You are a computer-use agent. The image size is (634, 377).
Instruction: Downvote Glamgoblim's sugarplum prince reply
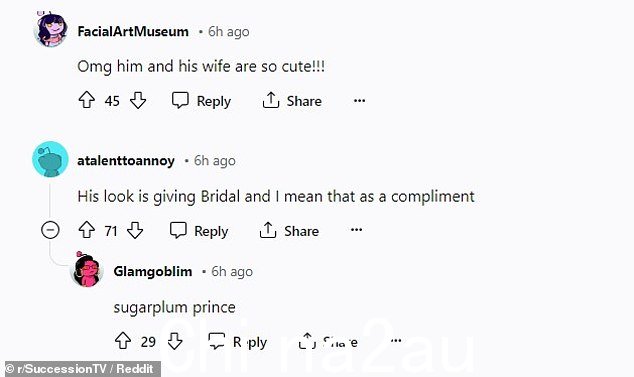(175, 341)
